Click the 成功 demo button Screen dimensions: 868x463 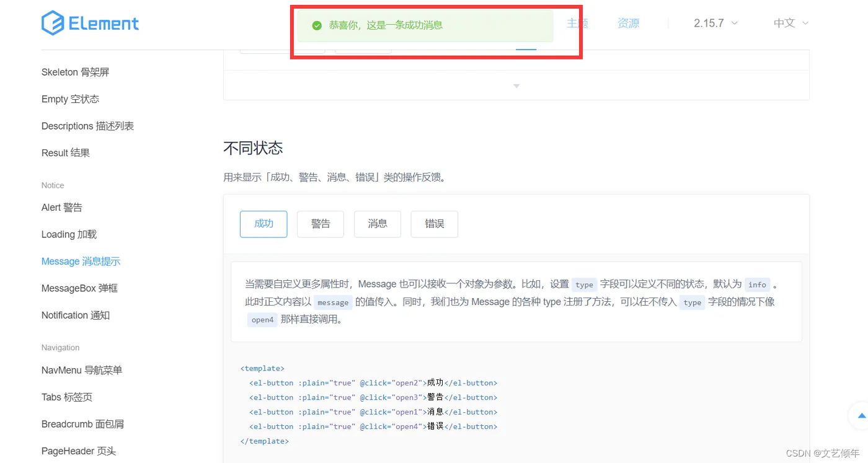tap(263, 224)
